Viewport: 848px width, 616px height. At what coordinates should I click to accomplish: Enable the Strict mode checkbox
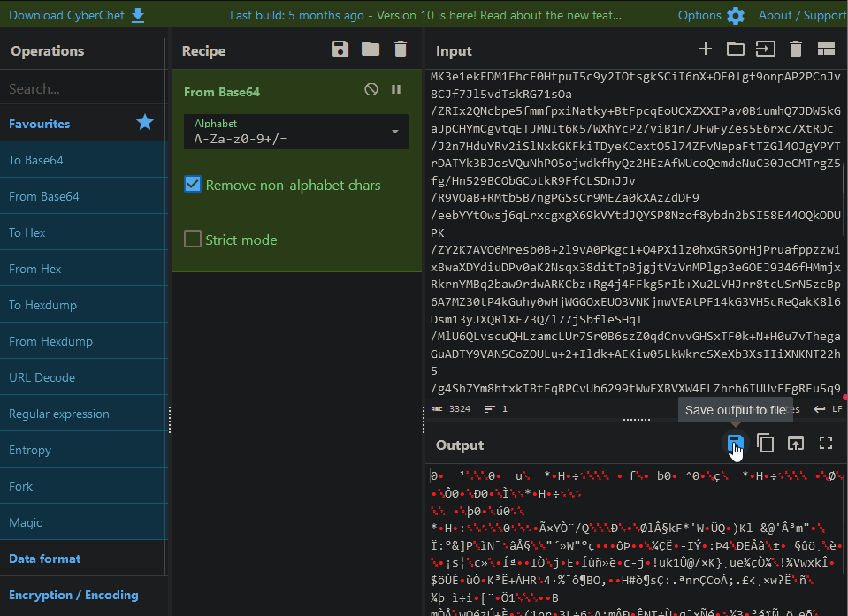(193, 239)
